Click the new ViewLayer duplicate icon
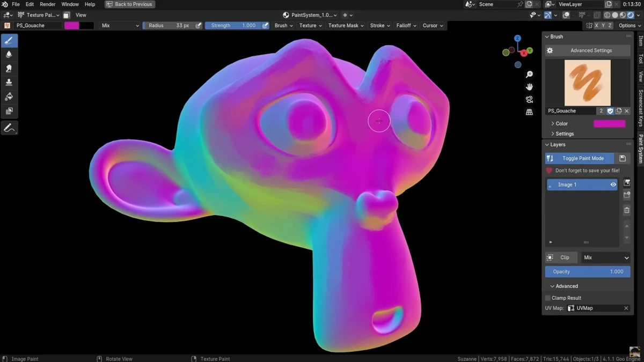 [x=609, y=4]
